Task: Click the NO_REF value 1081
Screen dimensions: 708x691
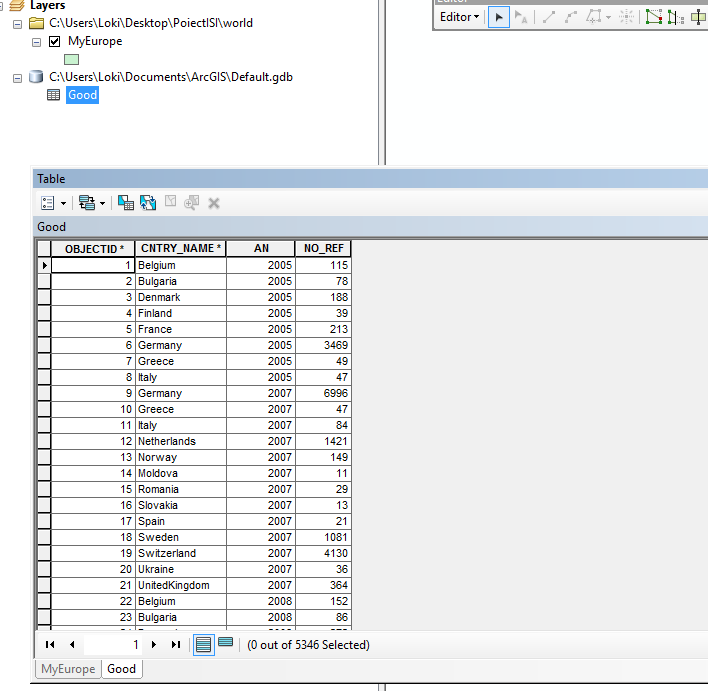Action: click(x=323, y=537)
